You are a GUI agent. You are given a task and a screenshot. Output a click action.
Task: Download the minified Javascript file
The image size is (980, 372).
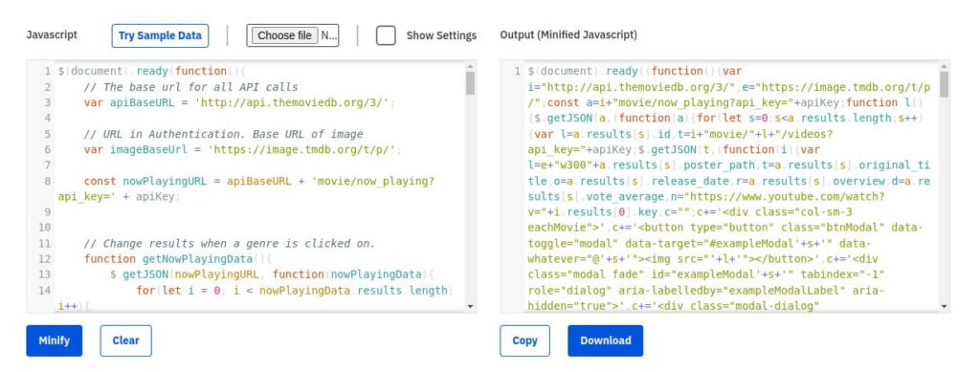(605, 340)
